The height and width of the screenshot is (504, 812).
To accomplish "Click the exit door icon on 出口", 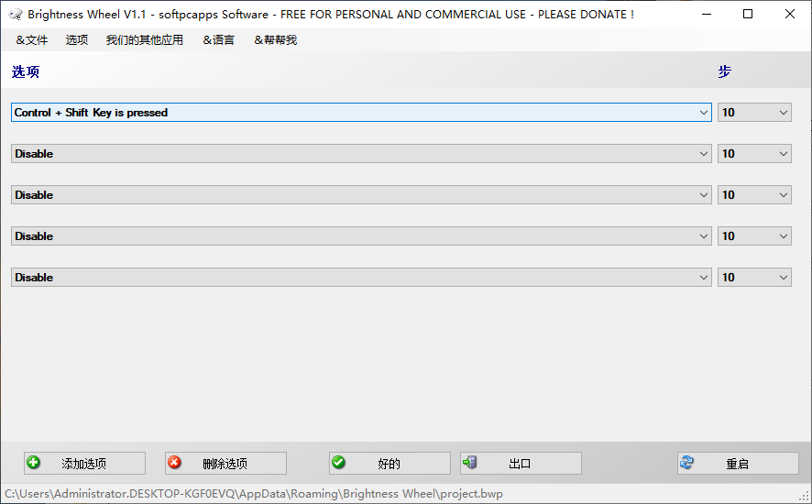I will (x=470, y=463).
